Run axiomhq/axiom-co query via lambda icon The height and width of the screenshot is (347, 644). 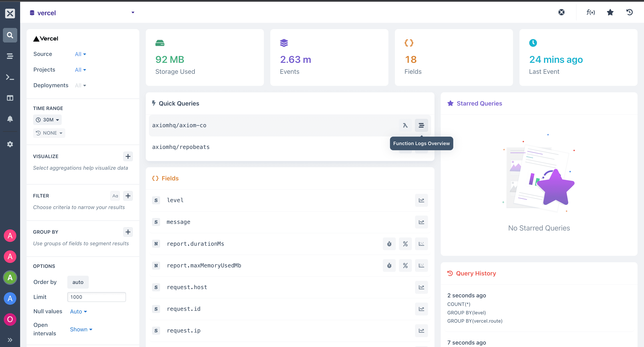point(405,125)
